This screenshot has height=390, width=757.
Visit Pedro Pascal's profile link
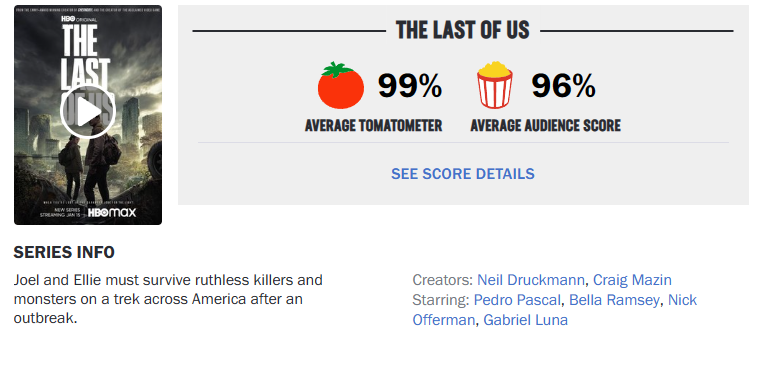pyautogui.click(x=517, y=300)
